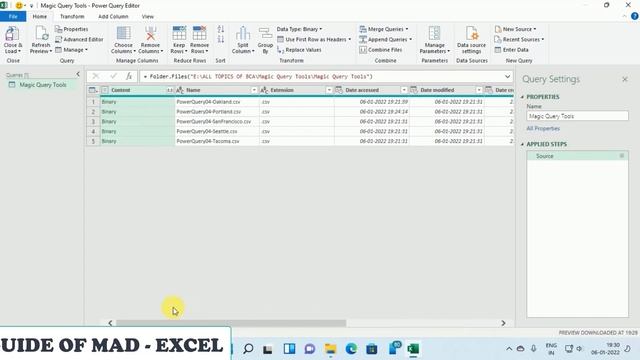Collapse the PROPERTIES section

[522, 97]
